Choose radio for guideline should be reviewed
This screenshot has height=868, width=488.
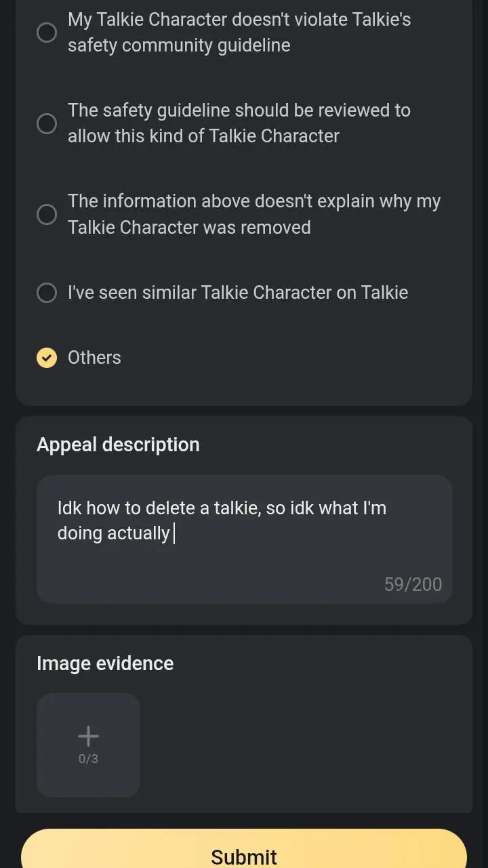pos(47,123)
